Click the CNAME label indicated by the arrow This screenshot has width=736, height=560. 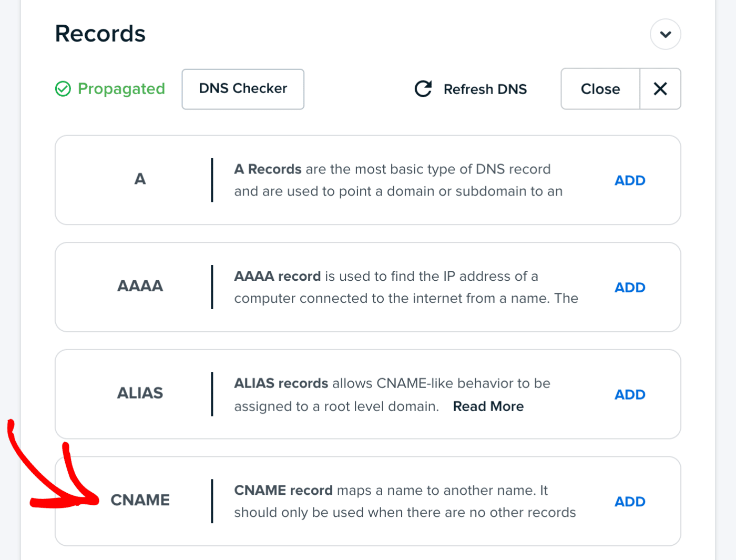[x=140, y=500]
